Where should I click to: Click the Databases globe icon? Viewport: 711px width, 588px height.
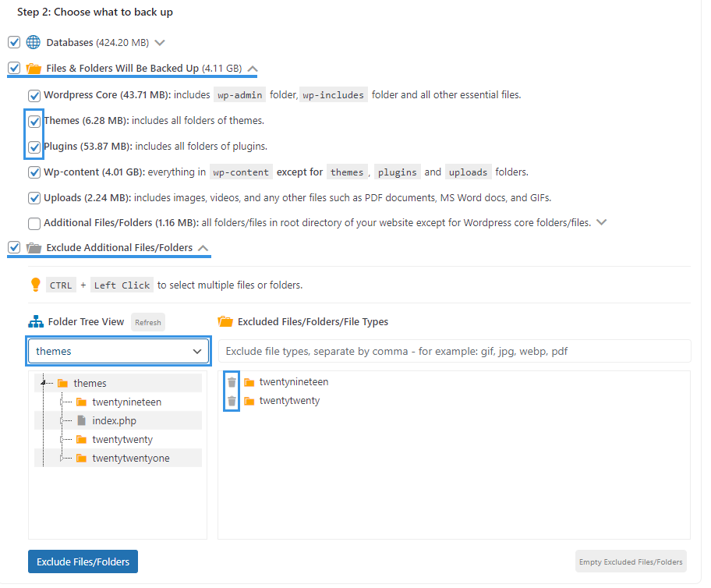(33, 42)
